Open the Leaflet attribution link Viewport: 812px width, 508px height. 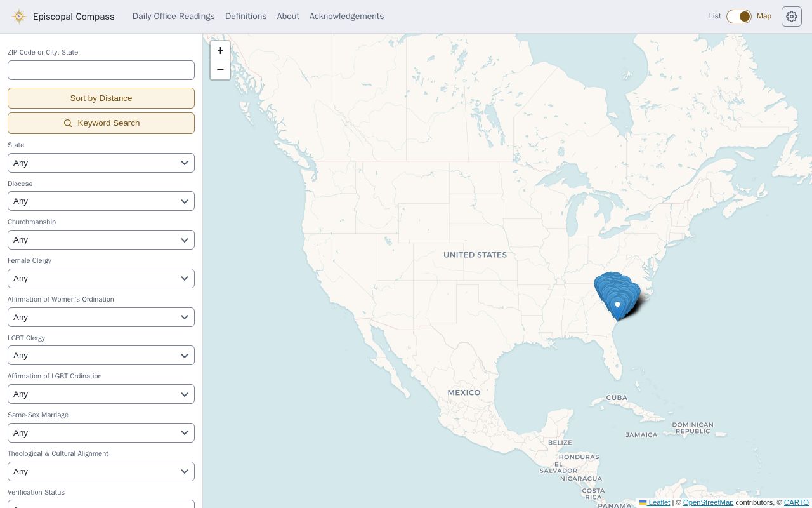click(655, 502)
